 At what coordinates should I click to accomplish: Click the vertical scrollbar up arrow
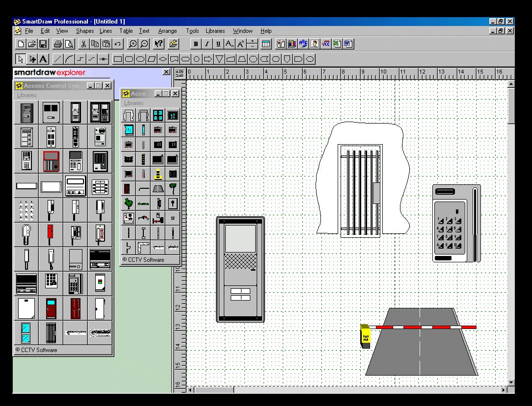click(511, 84)
